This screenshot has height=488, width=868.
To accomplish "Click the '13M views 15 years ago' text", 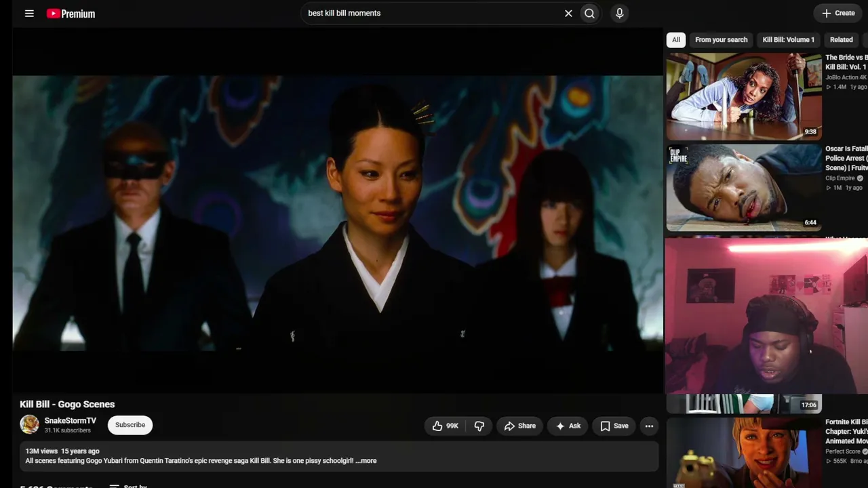I will point(62,451).
